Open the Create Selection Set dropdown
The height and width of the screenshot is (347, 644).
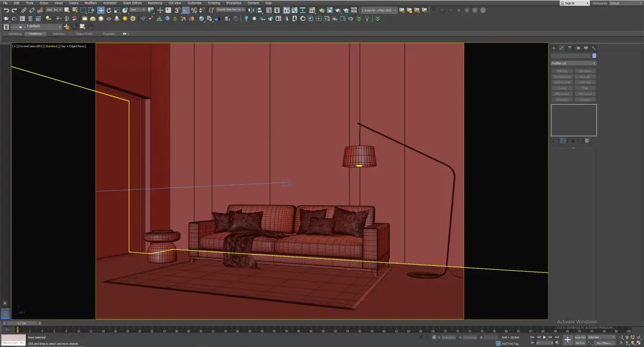[231, 10]
